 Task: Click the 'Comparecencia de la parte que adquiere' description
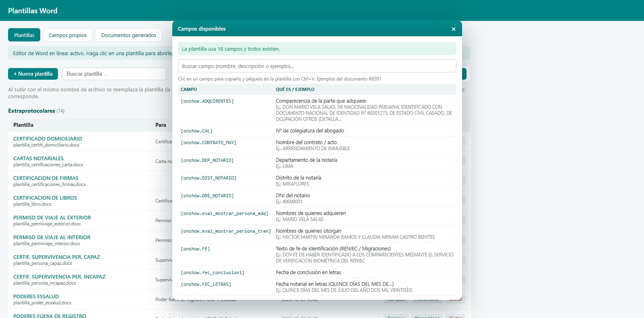321,101
